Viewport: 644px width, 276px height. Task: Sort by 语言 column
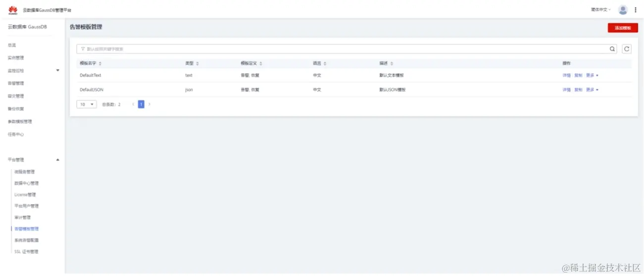coord(325,64)
